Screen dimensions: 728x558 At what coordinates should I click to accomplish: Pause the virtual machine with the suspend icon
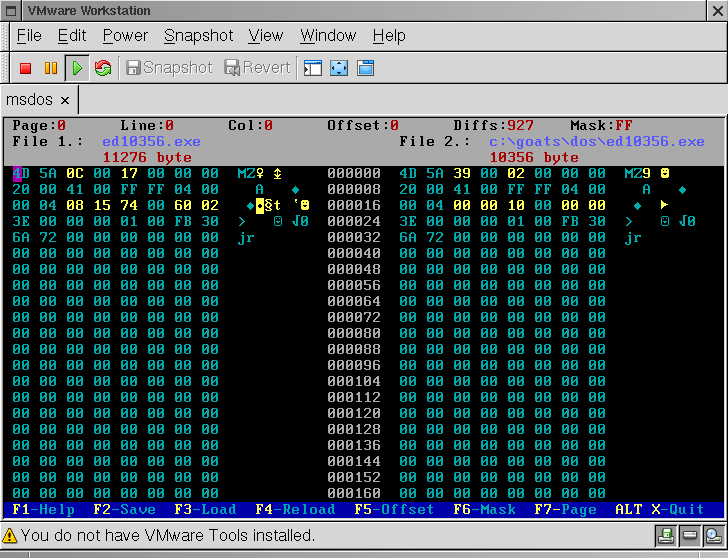(51, 68)
